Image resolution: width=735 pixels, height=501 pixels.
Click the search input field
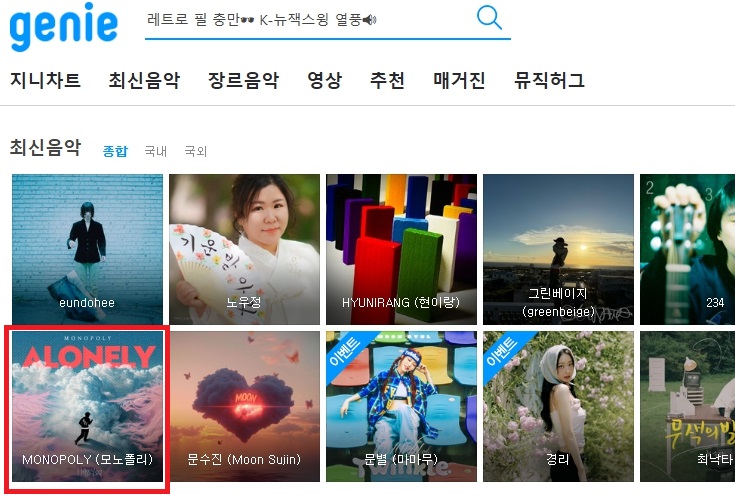click(307, 20)
